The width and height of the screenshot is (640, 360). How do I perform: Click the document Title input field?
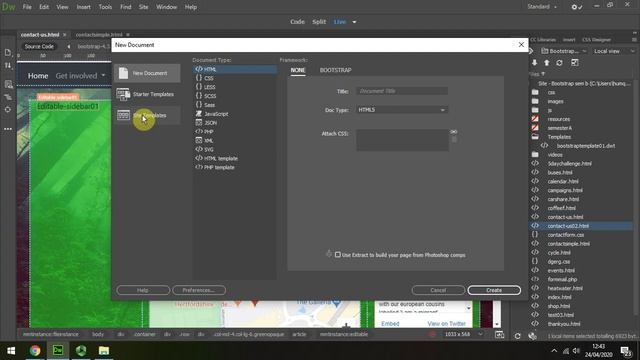coord(402,91)
